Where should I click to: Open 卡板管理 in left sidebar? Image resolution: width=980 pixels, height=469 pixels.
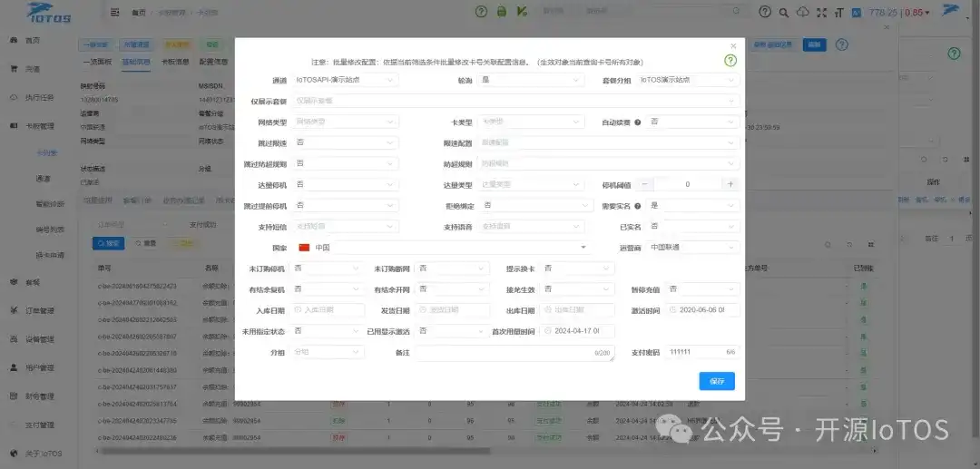coord(39,126)
